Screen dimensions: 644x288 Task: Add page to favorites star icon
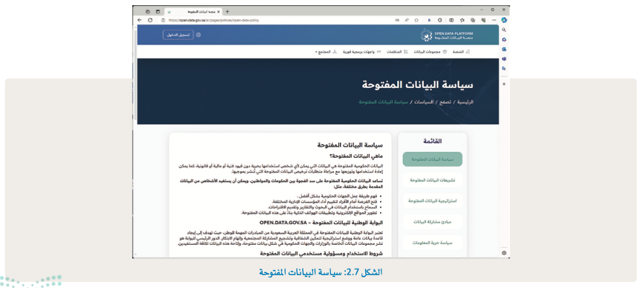click(416, 19)
